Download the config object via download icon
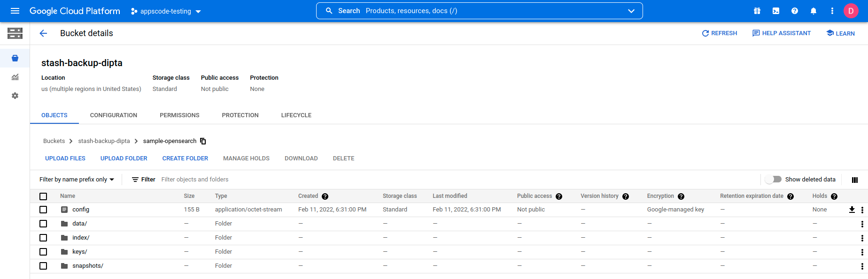 tap(852, 210)
